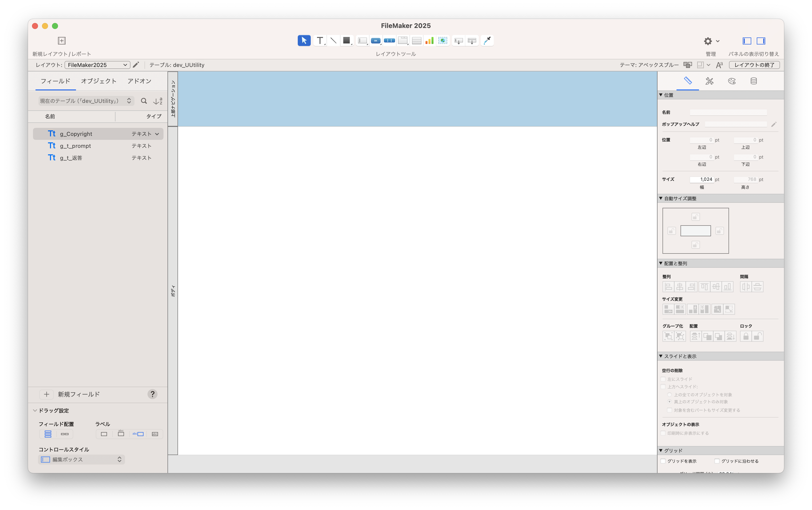This screenshot has width=812, height=510.
Task: Click the ボディ part label
Action: click(173, 291)
